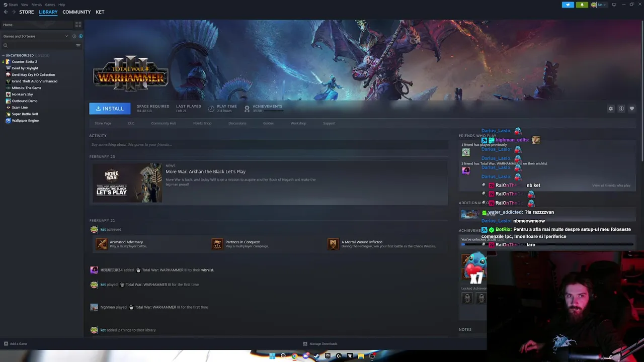Open the Windows Start button
644x362 pixels.
pos(272,356)
